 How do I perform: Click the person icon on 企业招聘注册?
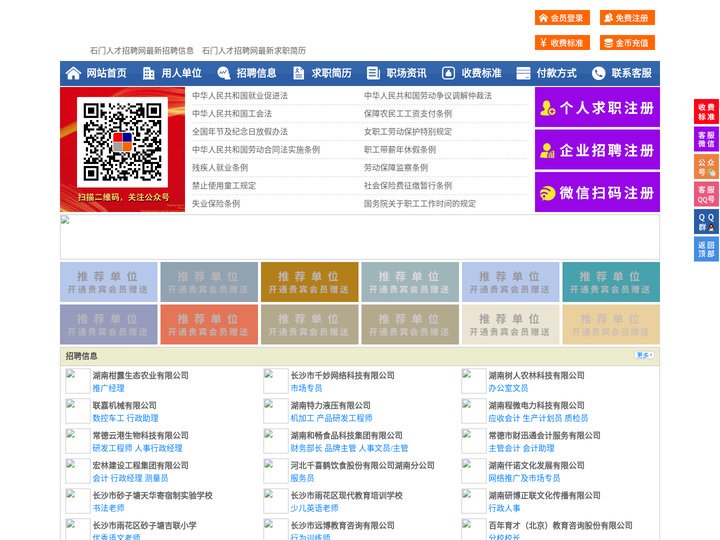(547, 150)
